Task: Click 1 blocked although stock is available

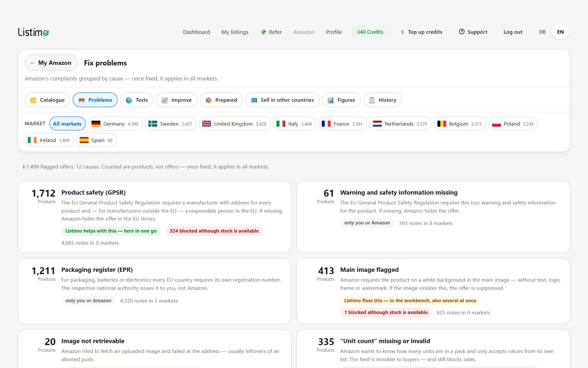Action: (x=386, y=312)
